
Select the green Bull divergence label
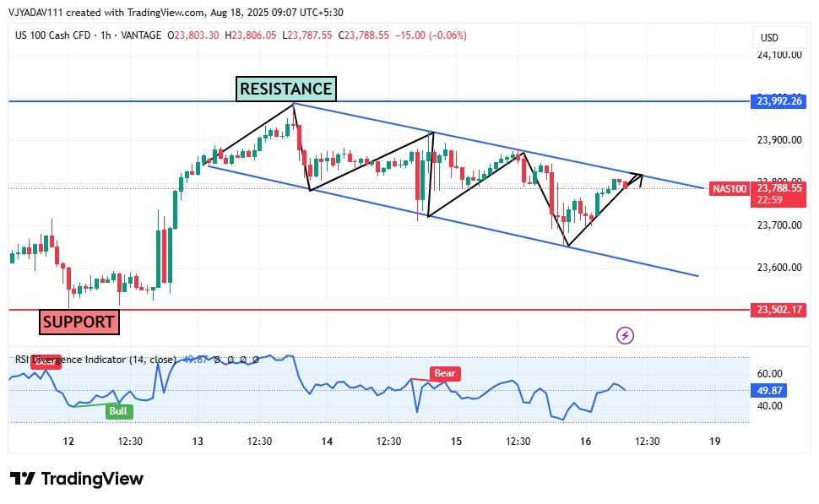[119, 411]
